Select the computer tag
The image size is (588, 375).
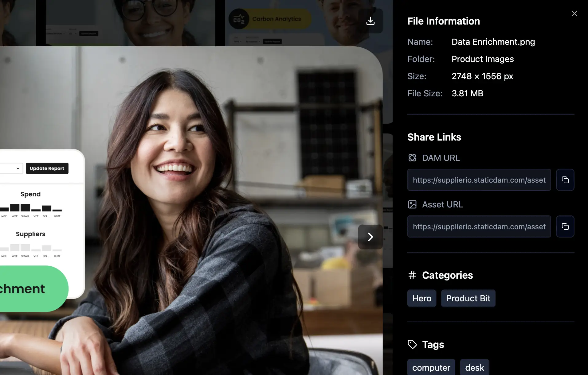pos(431,367)
